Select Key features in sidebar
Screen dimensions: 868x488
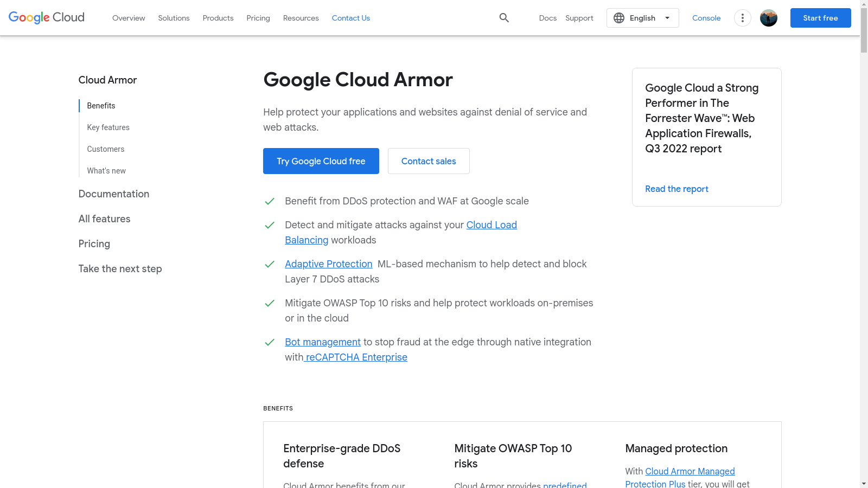pos(108,127)
